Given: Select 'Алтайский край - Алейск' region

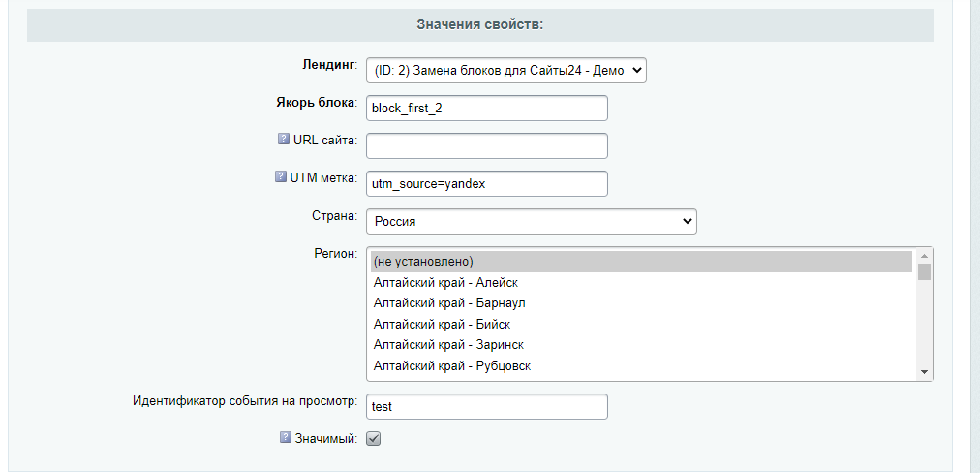Looking at the screenshot, I should [640, 283].
